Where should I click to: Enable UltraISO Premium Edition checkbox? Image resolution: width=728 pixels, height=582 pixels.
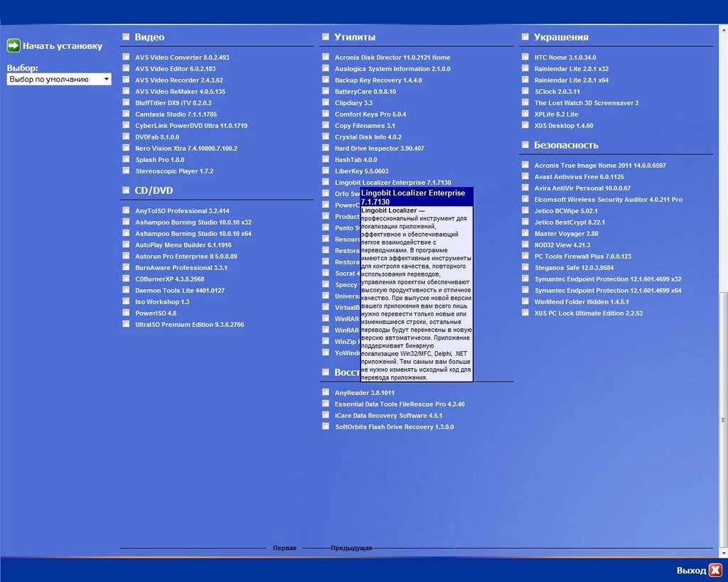point(126,325)
